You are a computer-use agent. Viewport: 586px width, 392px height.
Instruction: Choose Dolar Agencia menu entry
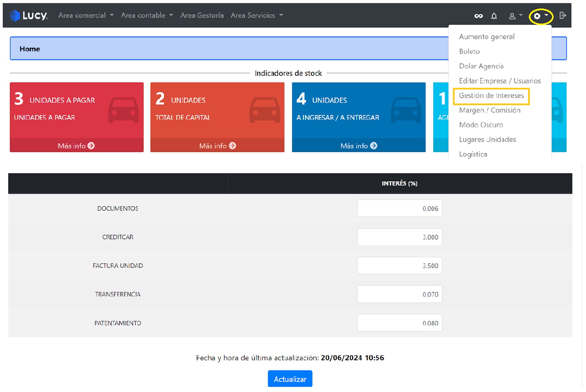481,66
